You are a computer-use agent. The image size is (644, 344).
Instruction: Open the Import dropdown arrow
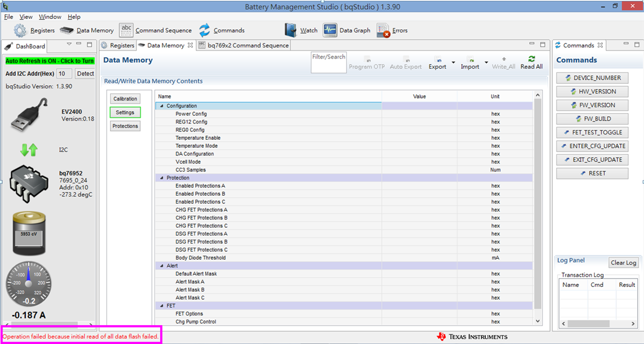click(x=486, y=63)
